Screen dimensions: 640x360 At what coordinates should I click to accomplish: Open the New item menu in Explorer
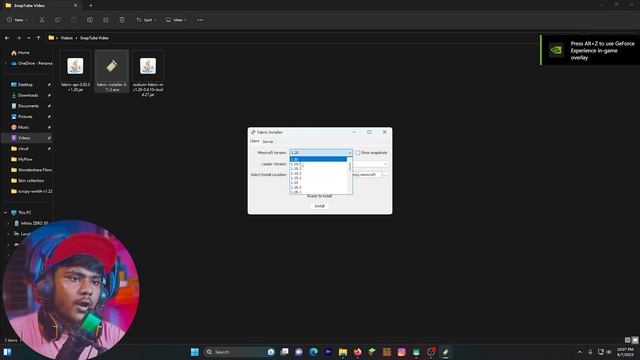tap(17, 20)
